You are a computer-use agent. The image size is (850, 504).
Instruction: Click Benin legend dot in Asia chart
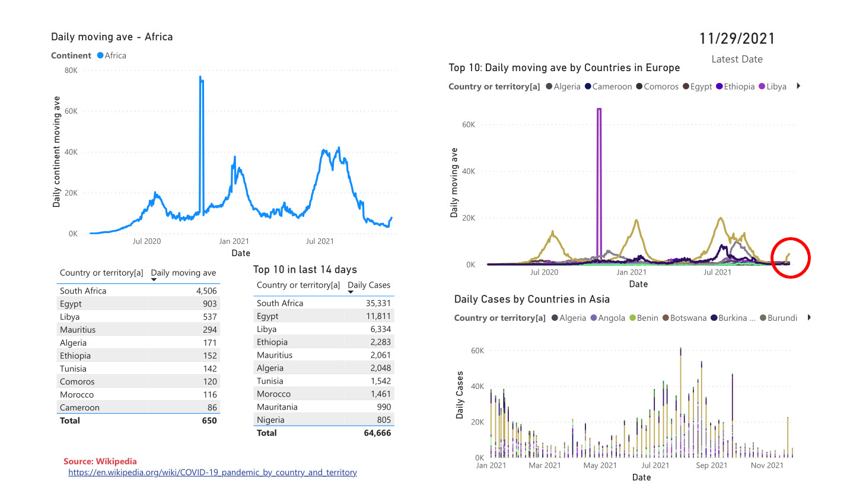[x=632, y=318]
